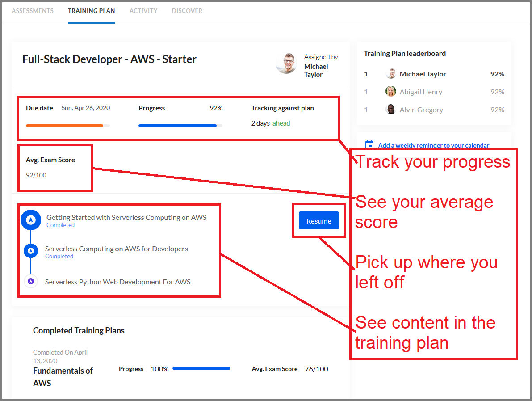Open the Discover tab
532x401 pixels.
click(187, 11)
